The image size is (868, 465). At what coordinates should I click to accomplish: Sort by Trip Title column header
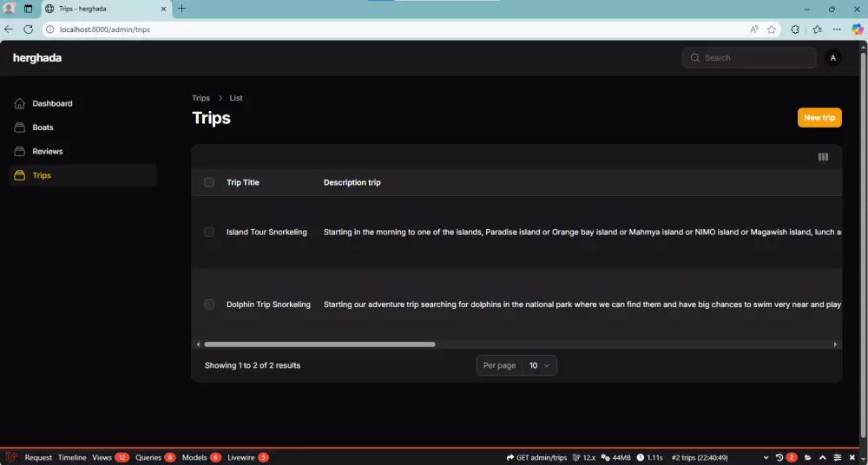click(x=242, y=182)
